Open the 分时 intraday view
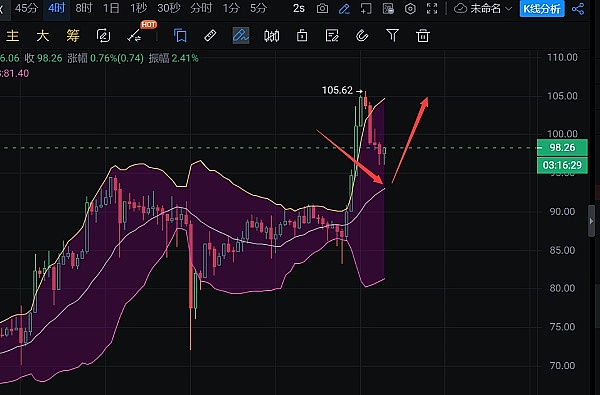The width and height of the screenshot is (600, 395). point(201,8)
